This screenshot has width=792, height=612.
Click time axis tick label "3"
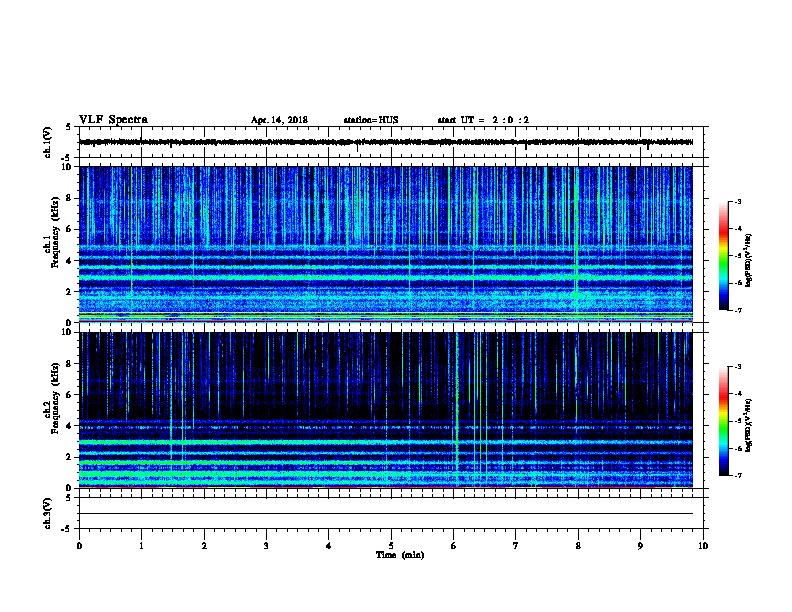point(266,545)
